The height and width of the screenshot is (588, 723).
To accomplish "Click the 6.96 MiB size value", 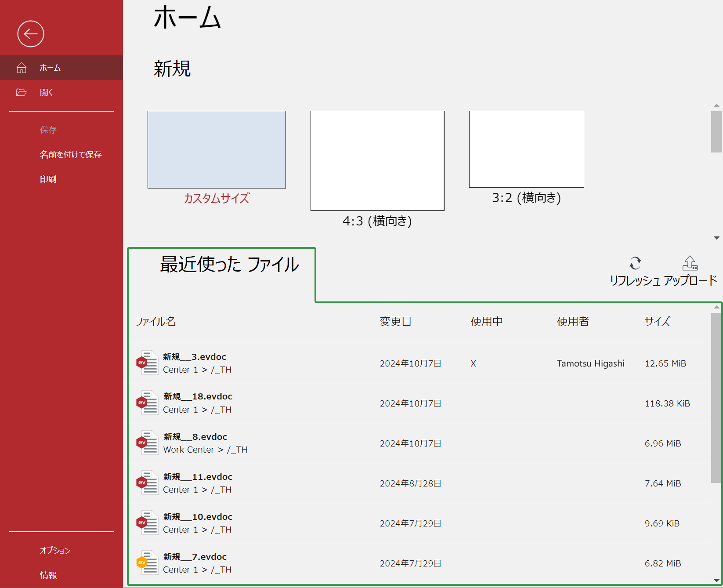I will click(x=663, y=443).
